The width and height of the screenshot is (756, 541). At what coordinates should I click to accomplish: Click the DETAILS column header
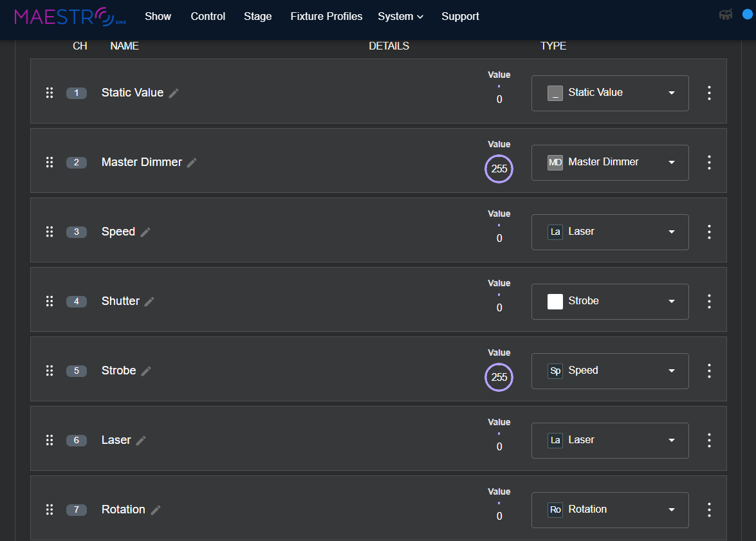click(x=389, y=46)
